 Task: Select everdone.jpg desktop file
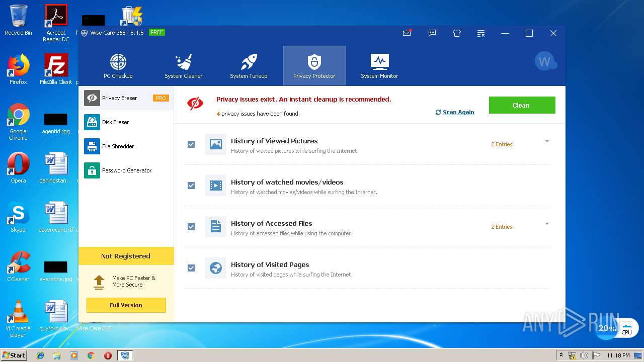coord(56,271)
